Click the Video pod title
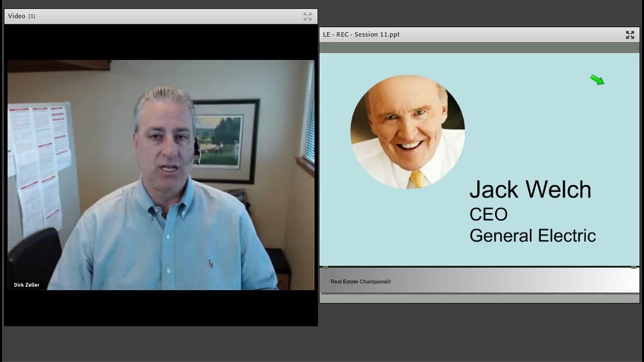The height and width of the screenshot is (362, 644). [x=22, y=16]
